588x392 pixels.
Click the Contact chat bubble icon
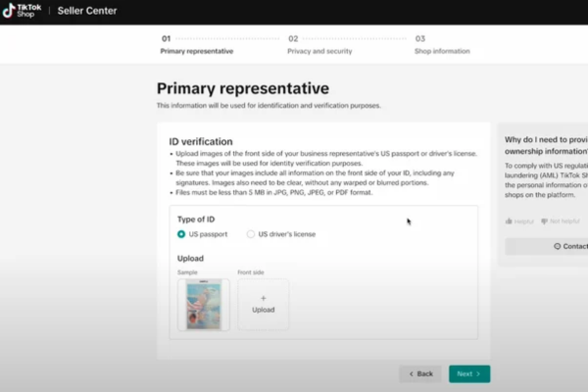point(558,246)
